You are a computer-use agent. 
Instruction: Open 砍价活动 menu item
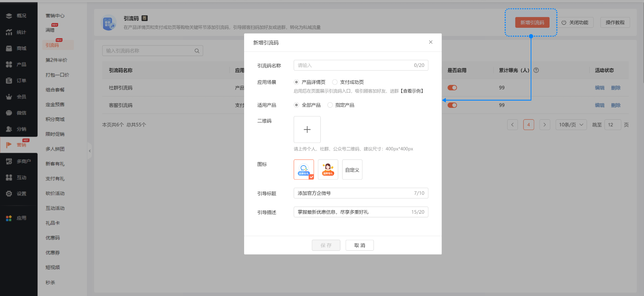coord(55,193)
